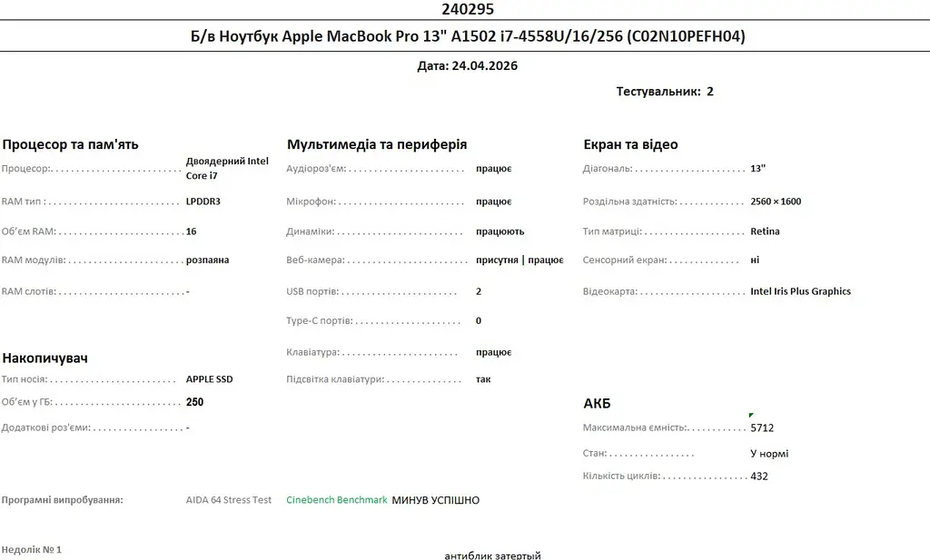Select the 'Об'єм RAM' value 16

[191, 231]
